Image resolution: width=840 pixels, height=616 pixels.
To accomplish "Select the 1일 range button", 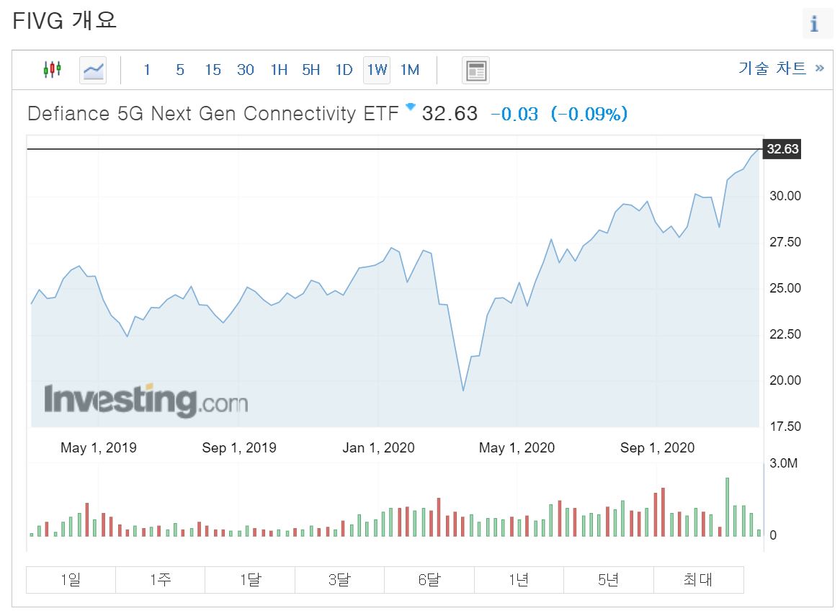I will click(70, 579).
